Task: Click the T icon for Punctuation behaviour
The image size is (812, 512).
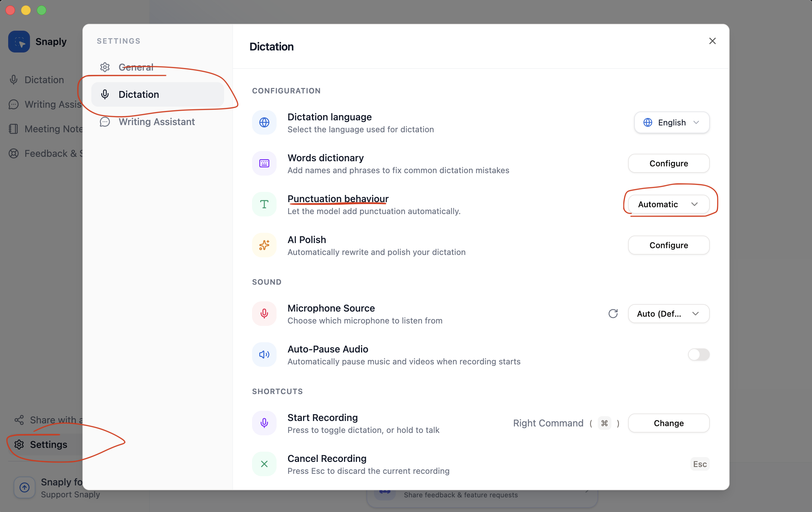Action: (264, 204)
